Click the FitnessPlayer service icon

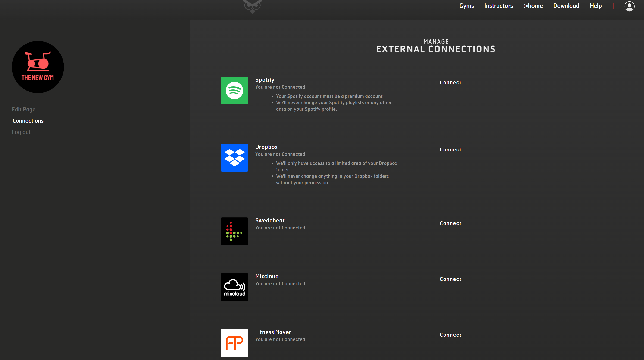point(234,343)
